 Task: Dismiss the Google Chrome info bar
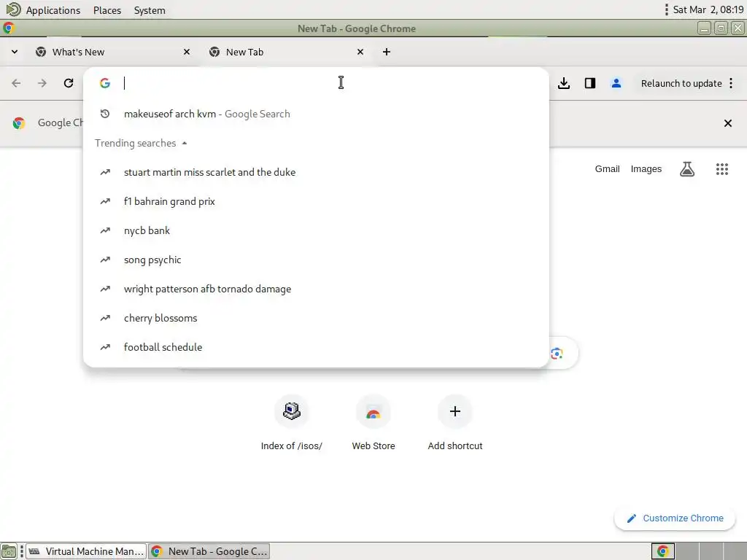pyautogui.click(x=728, y=123)
